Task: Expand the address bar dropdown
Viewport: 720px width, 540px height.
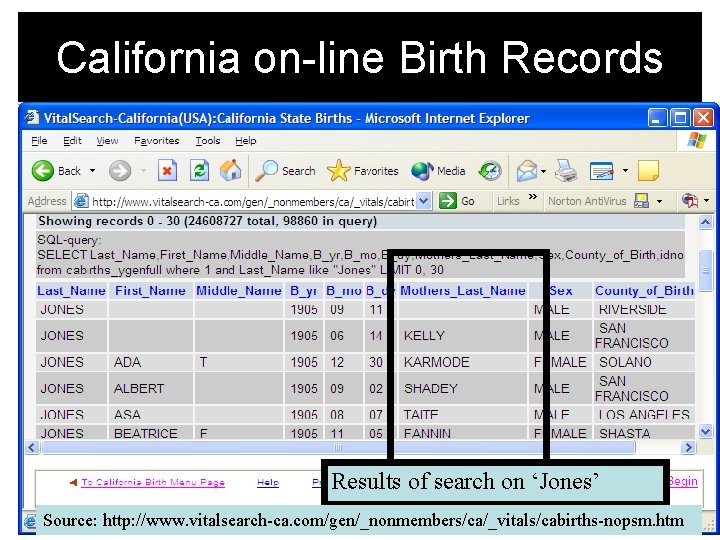Action: 424,201
